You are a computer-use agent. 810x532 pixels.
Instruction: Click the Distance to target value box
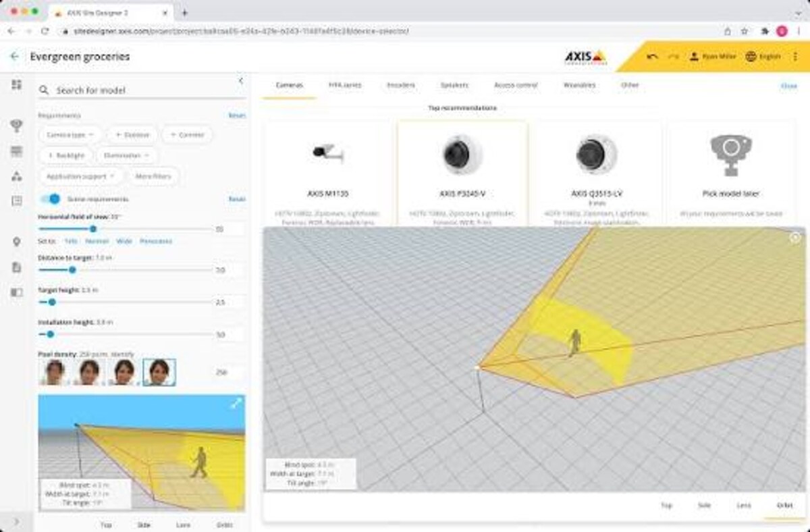pos(228,270)
